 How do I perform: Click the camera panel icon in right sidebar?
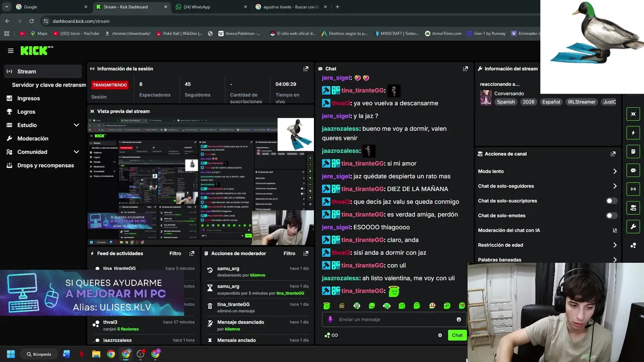point(633,208)
